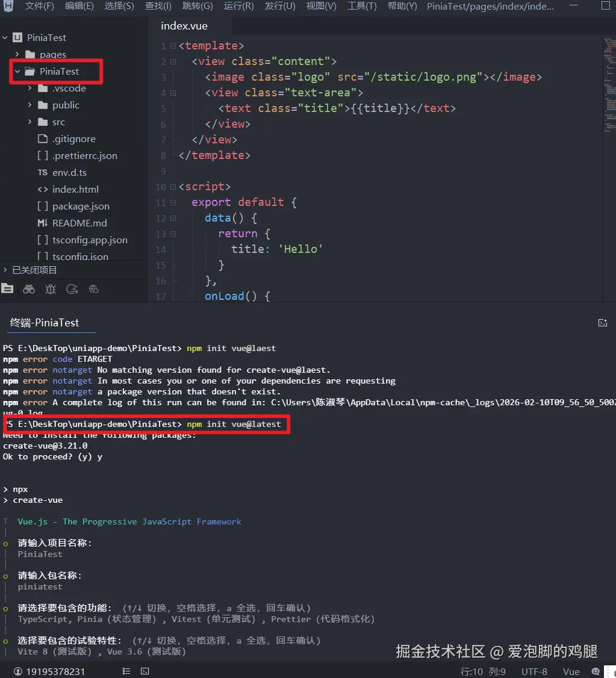The width and height of the screenshot is (616, 678).
Task: Click the PiniaTest root project icon
Action: pyautogui.click(x=17, y=37)
